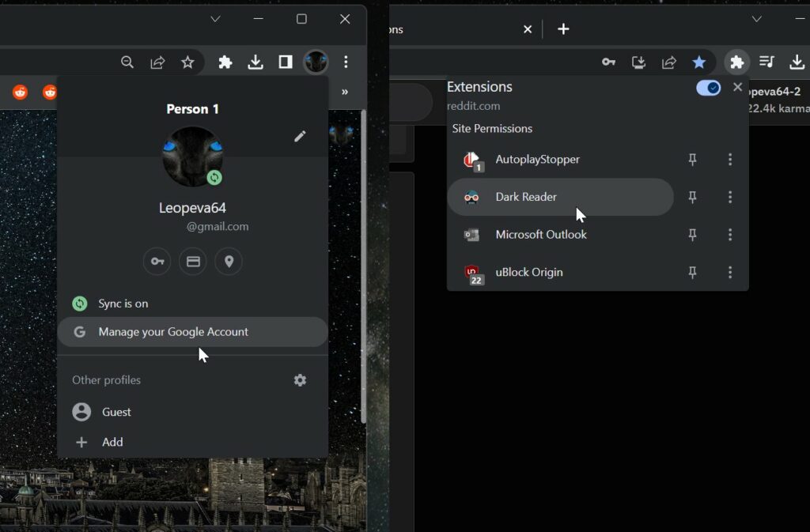Turn off the extensions toggle for reddit.com
The height and width of the screenshot is (532, 810).
708,87
